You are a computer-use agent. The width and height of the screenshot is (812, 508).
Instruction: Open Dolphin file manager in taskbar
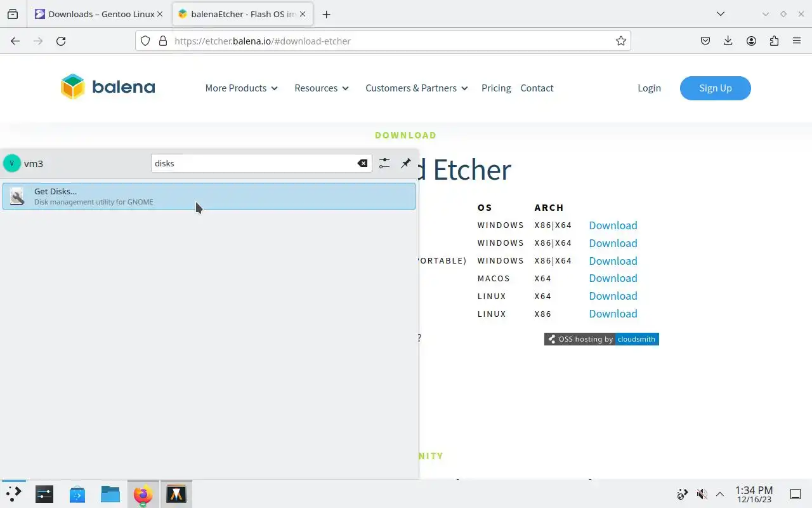pyautogui.click(x=110, y=494)
